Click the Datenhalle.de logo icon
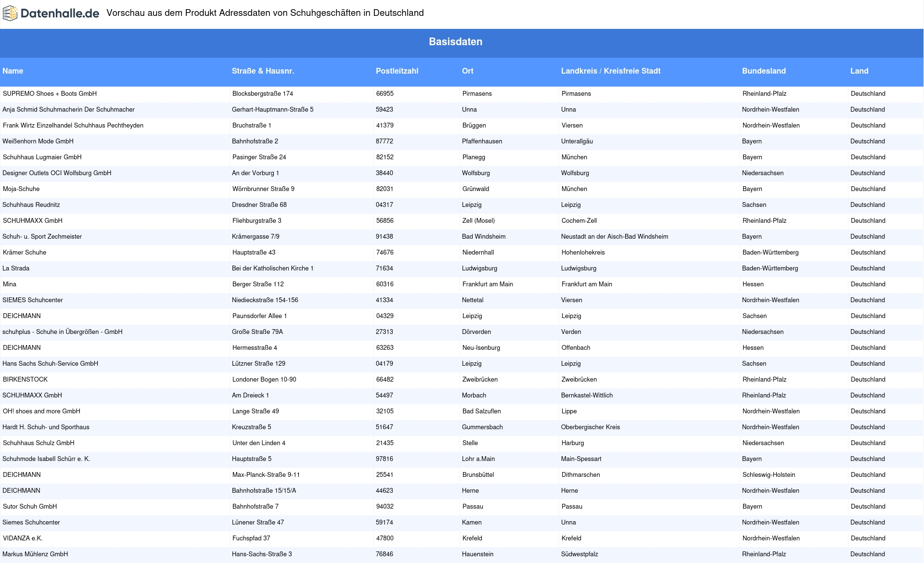This screenshot has width=924, height=563. [x=10, y=13]
